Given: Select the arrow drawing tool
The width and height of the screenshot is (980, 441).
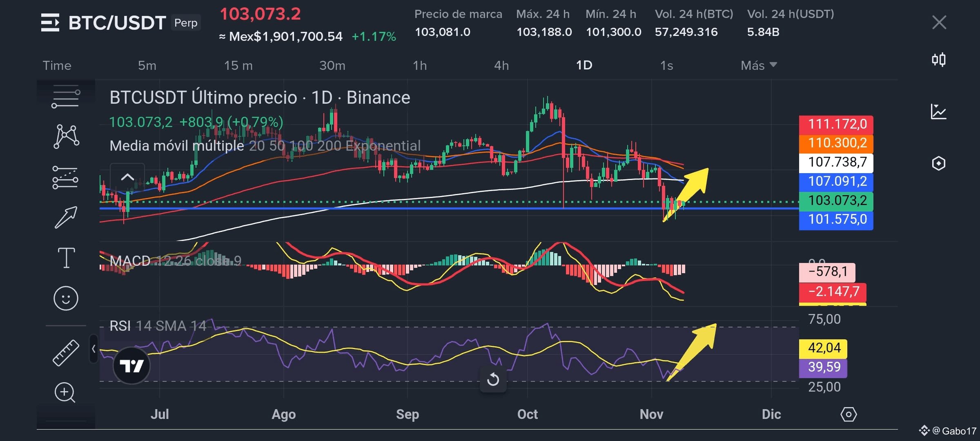Looking at the screenshot, I should pos(66,217).
